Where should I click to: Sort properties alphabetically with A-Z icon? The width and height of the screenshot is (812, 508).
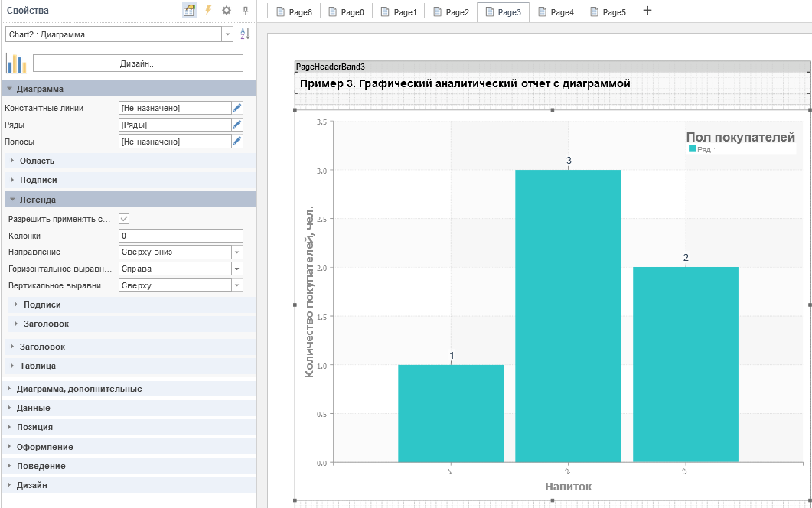tap(246, 34)
